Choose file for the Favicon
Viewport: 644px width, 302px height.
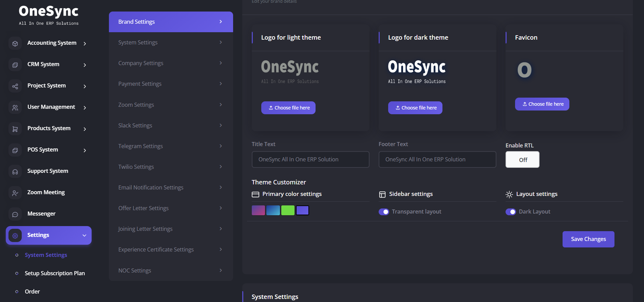point(542,104)
